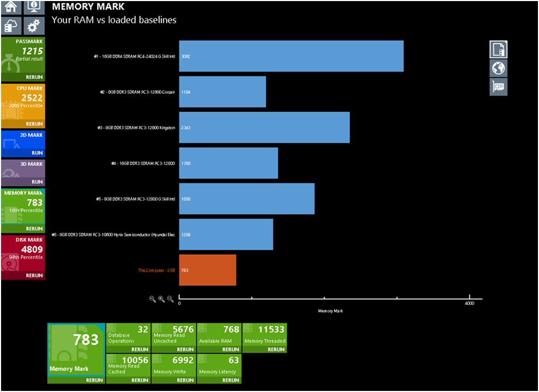This screenshot has height=392, width=539.
Task: Click the 'This Computer - 2GB' label
Action: tap(156, 271)
